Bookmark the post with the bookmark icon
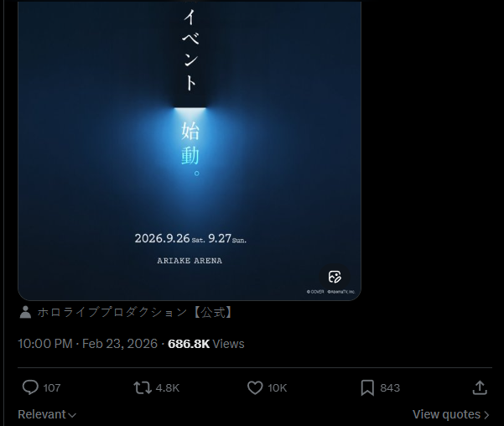 (x=367, y=387)
